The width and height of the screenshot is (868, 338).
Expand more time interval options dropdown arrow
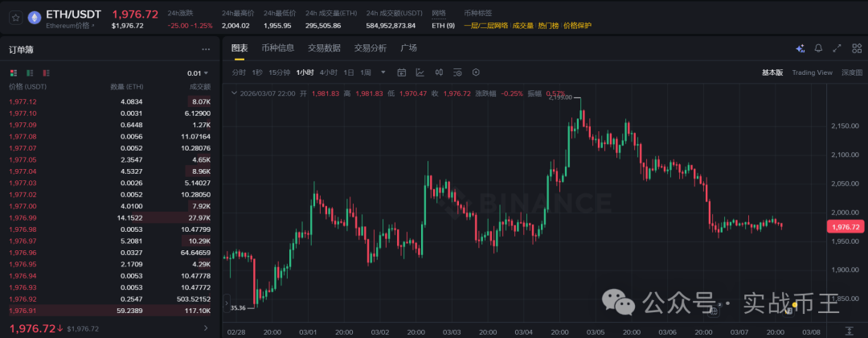[383, 72]
